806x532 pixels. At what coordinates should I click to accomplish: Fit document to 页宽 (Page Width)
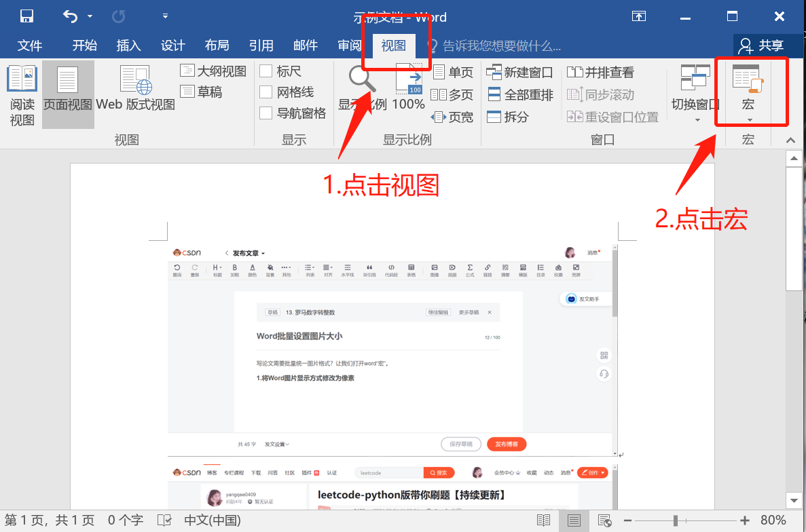click(x=453, y=116)
